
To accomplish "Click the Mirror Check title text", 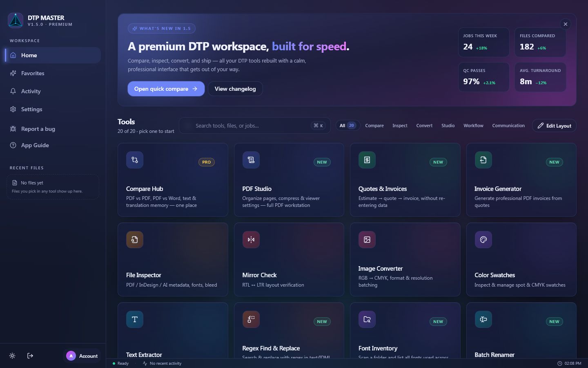I will (x=259, y=275).
